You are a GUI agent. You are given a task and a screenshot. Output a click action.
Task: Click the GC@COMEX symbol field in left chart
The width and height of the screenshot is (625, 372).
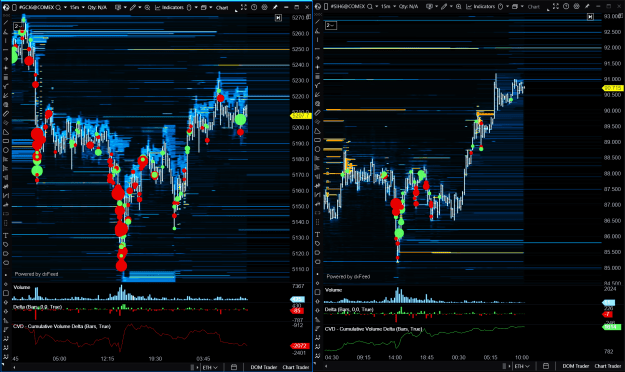(x=37, y=7)
